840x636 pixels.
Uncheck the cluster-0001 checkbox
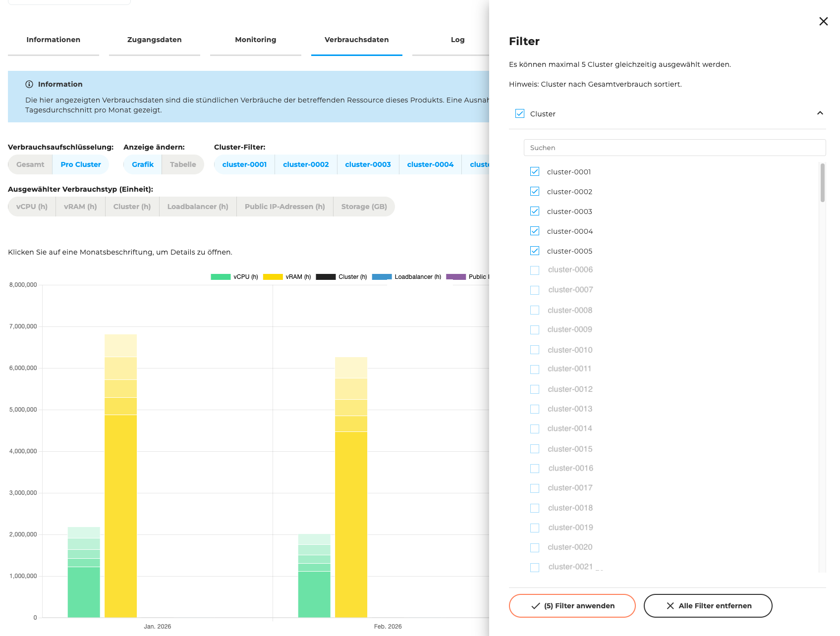pyautogui.click(x=535, y=171)
